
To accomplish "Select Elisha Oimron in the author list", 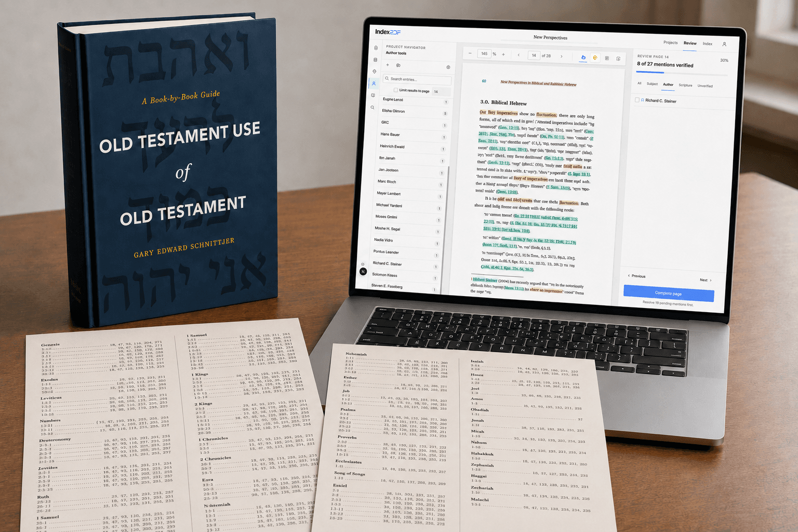I will [414, 112].
